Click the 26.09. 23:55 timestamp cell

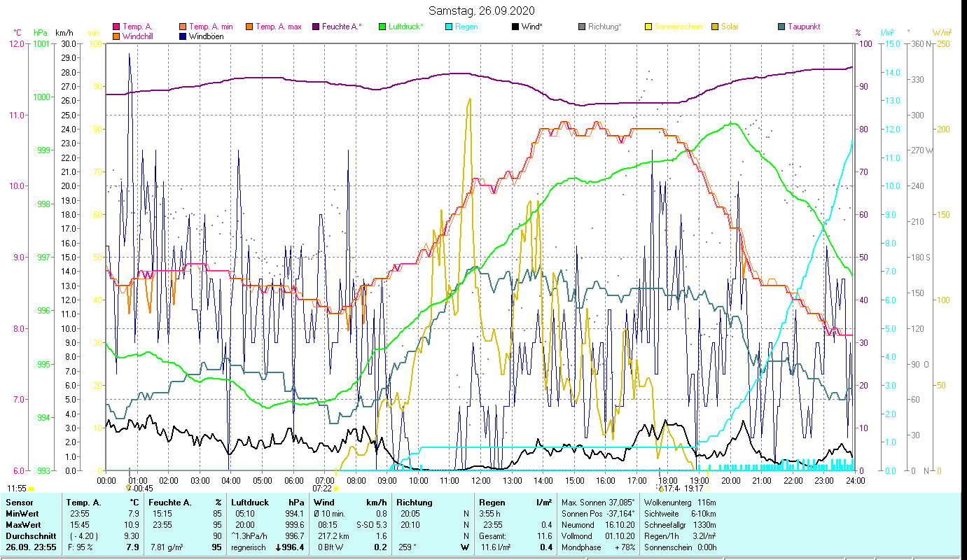coord(31,547)
